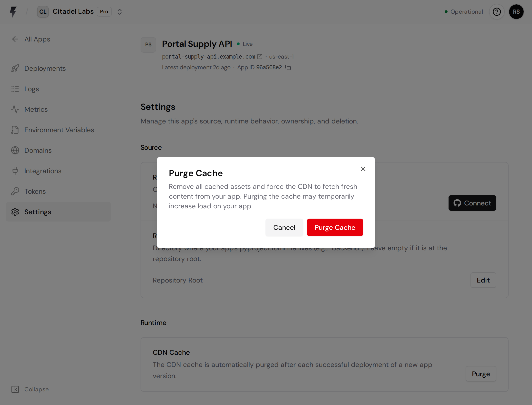Click the Settings gear icon

click(x=15, y=212)
